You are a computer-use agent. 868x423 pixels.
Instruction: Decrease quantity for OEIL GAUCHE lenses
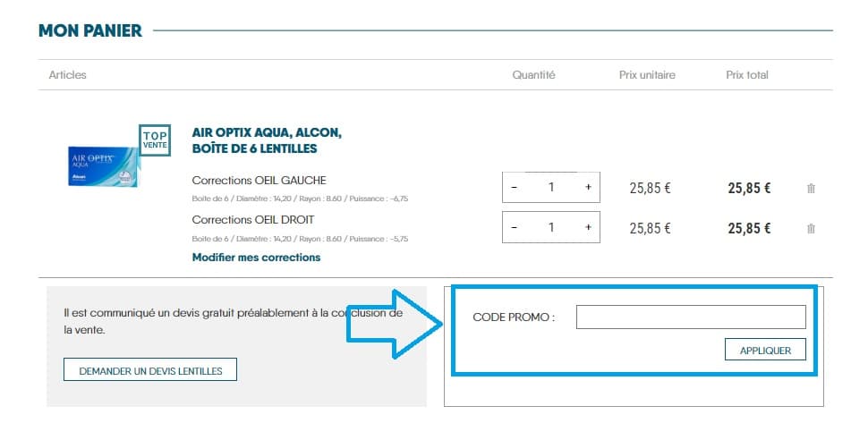click(x=514, y=188)
